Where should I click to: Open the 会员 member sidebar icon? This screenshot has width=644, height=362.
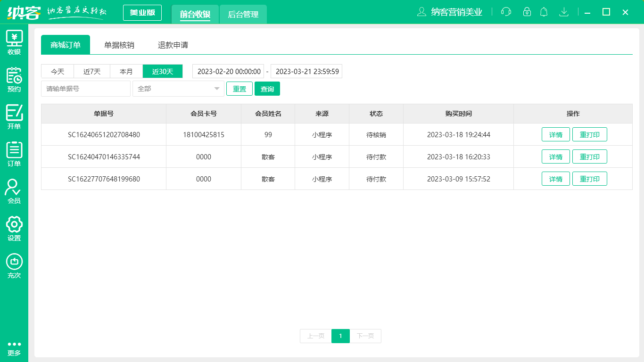pyautogui.click(x=14, y=191)
